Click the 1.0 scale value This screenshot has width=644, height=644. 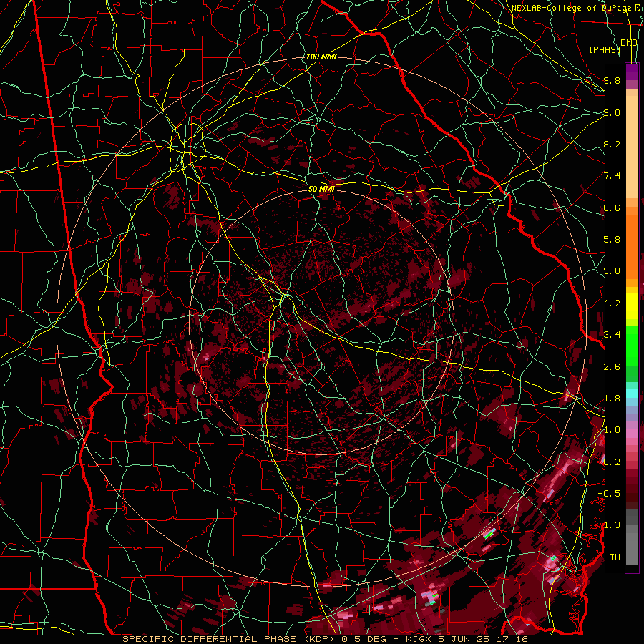612,430
